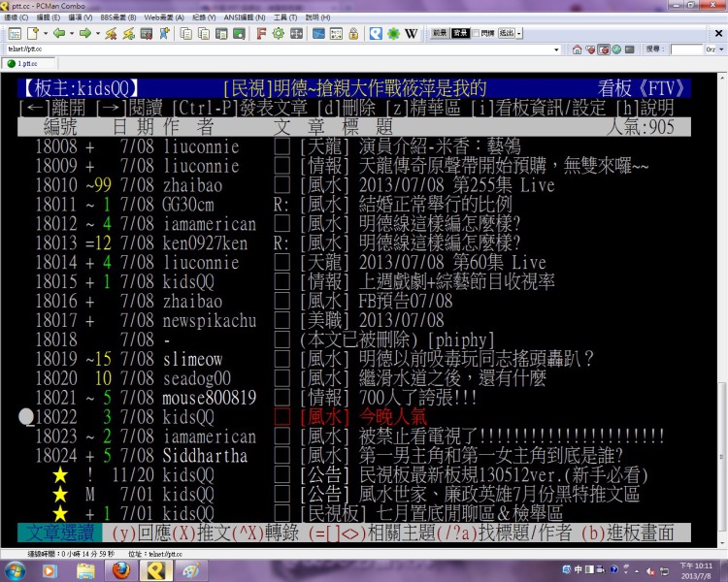Pick the 前景 foreground color button
Viewport: 728px width, 582px height.
click(440, 33)
